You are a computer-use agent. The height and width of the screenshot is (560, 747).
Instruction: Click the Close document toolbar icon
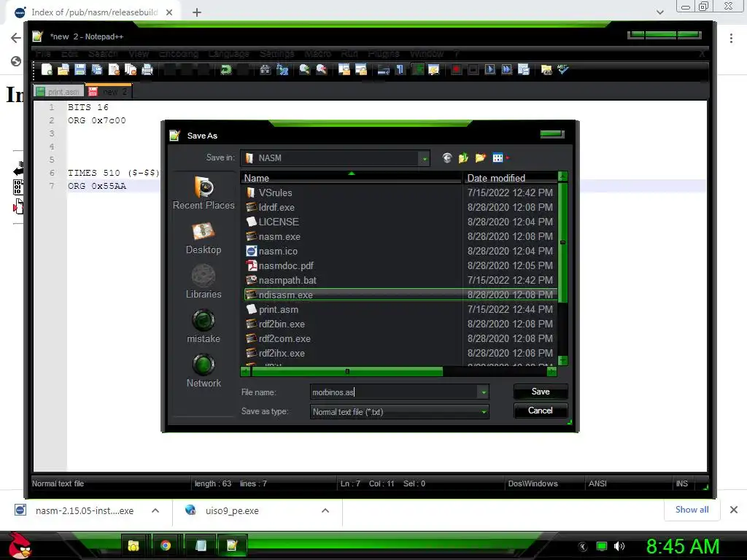point(114,69)
